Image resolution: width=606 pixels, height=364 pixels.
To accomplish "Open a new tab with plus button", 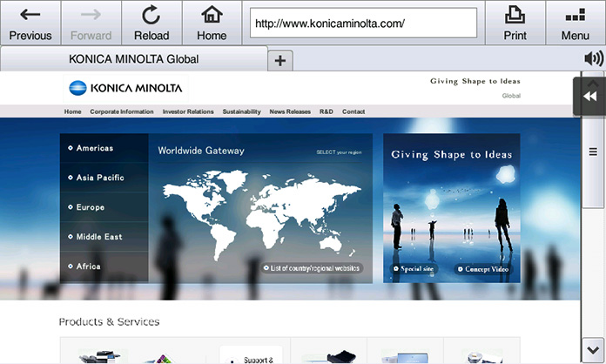I will tap(279, 60).
